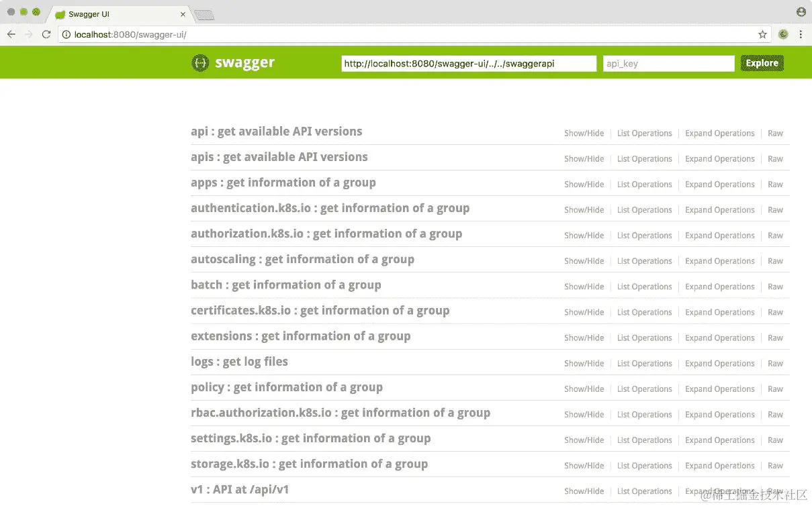Click Expand Operations for the api row
Viewport: 812px width, 506px height.
point(719,134)
